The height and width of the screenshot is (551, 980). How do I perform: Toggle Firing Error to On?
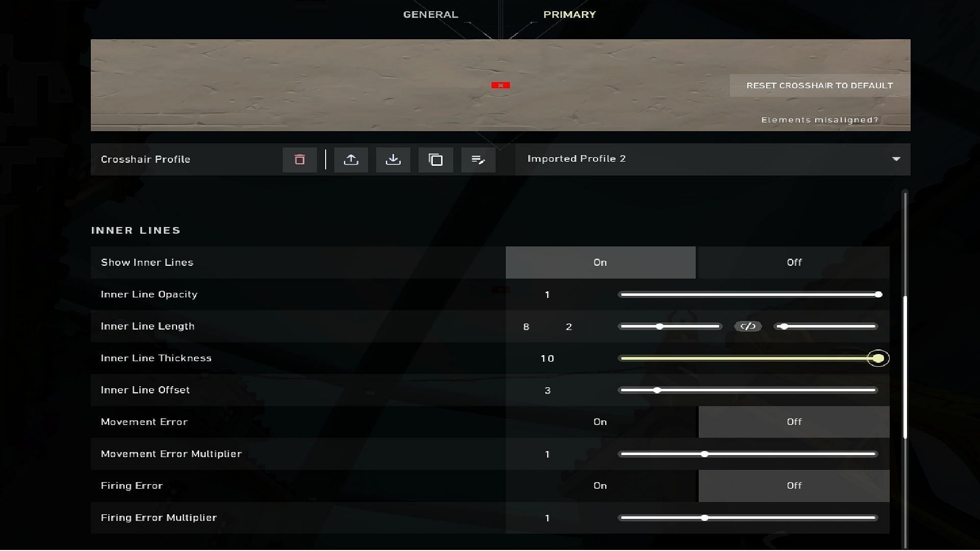coord(600,485)
